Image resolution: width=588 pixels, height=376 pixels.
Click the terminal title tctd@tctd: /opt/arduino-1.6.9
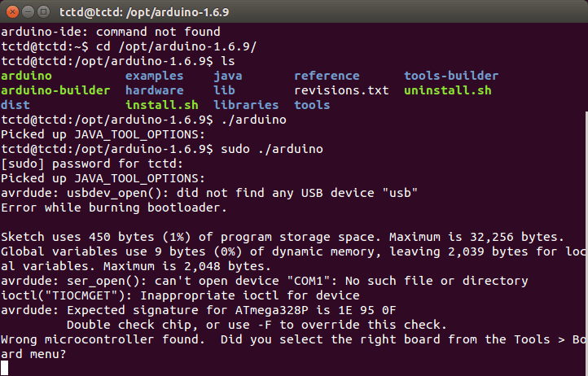144,12
